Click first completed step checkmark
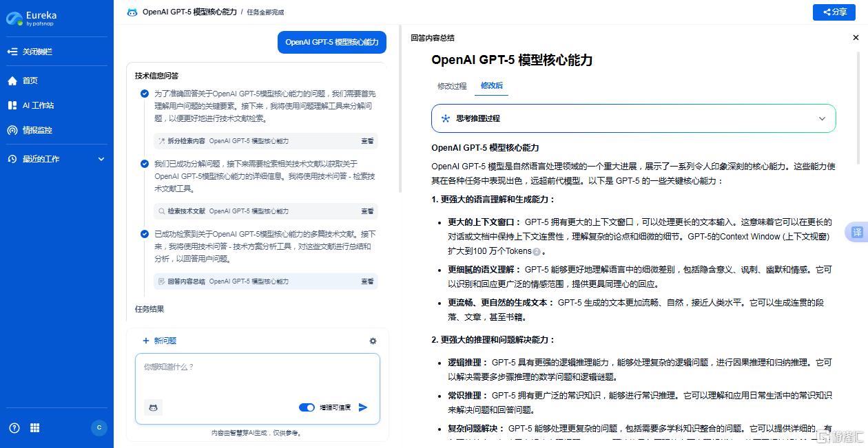Viewport: 868px width, 448px height. click(x=145, y=94)
